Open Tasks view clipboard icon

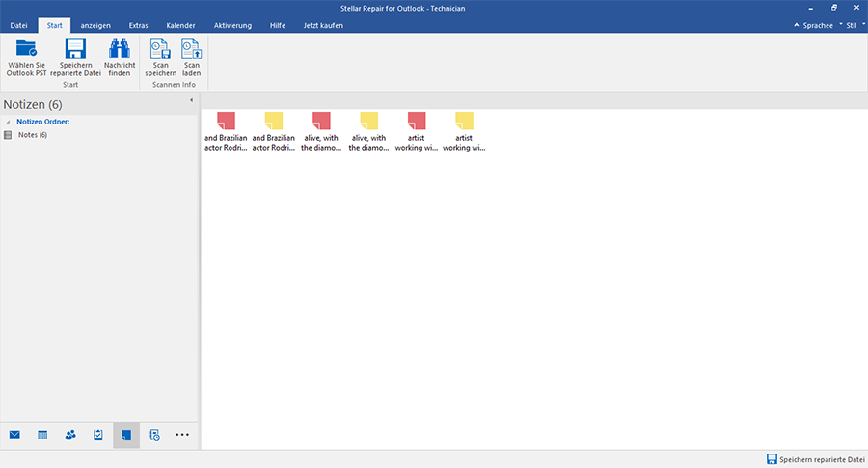pos(98,435)
